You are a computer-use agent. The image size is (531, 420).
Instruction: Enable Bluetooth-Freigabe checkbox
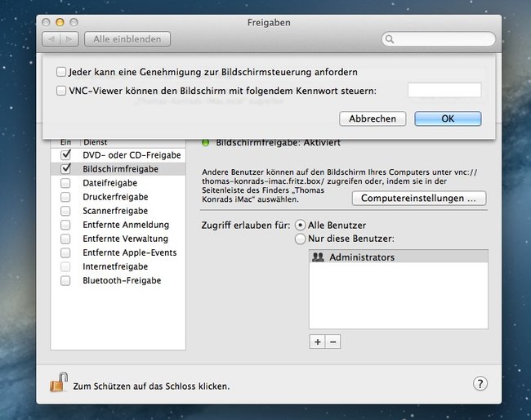[65, 280]
